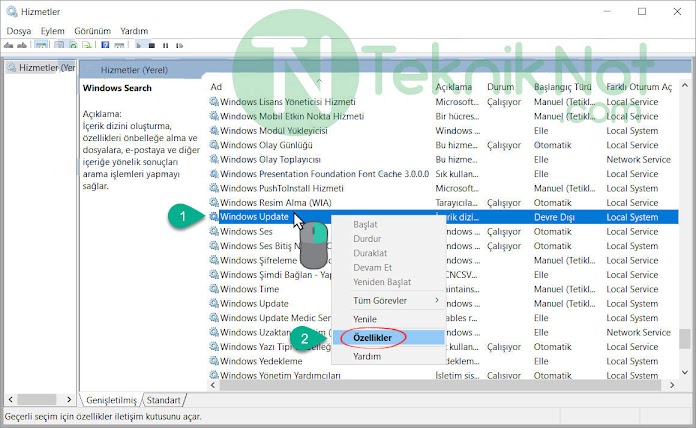Click the services list vertical scroll up arrow
The height and width of the screenshot is (428, 696).
point(684,85)
